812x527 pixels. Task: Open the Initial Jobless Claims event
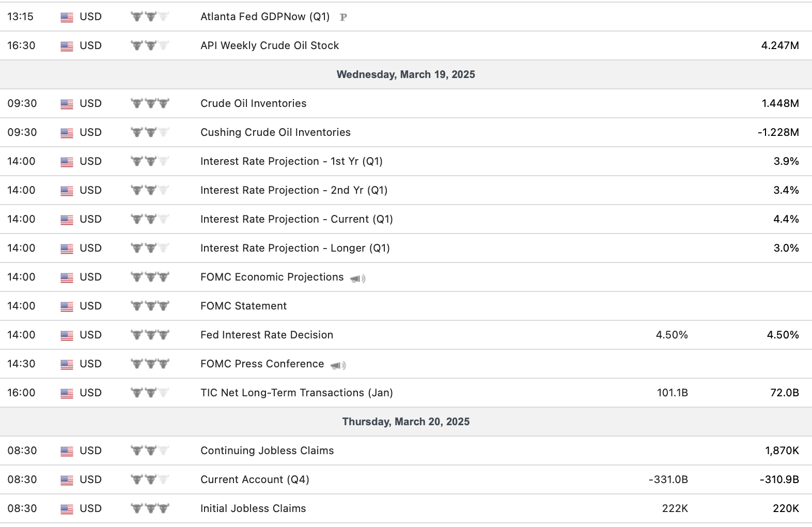tap(253, 508)
